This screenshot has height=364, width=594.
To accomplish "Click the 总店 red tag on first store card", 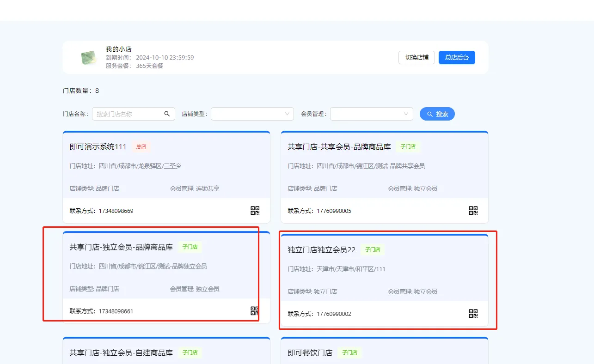I will click(x=141, y=146).
